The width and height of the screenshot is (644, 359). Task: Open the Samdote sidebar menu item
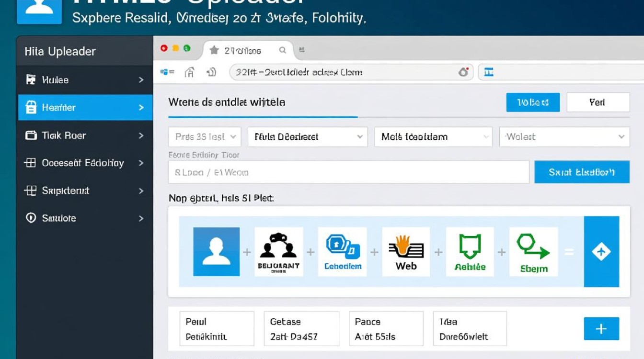coord(85,218)
